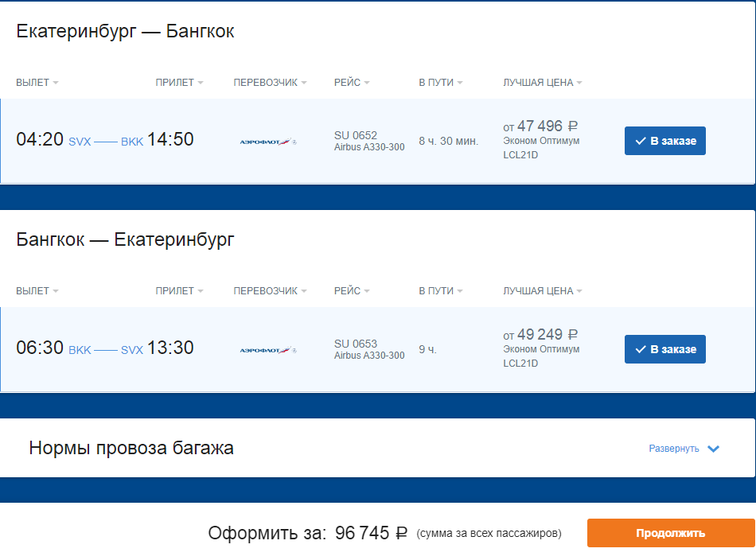Sort return flights by В ПУТИ

pos(441,290)
